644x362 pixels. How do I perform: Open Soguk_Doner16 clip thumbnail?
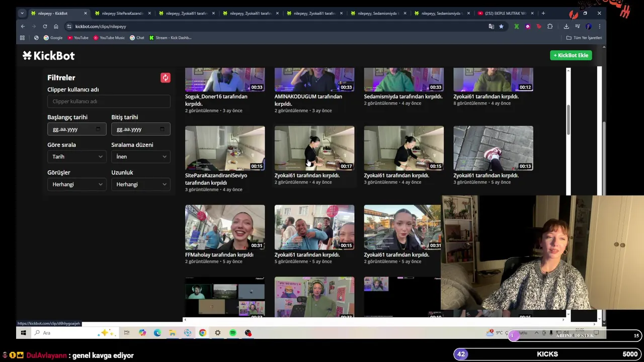point(225,79)
